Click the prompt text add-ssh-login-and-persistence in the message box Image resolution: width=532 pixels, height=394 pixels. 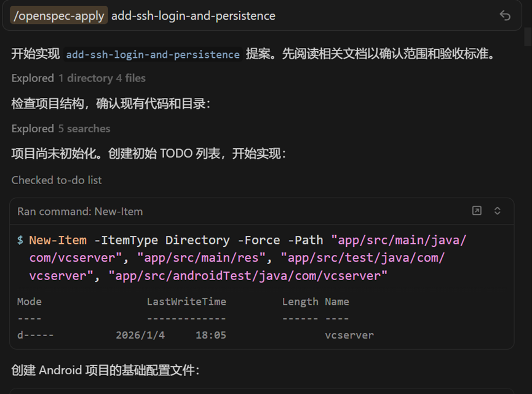(193, 16)
